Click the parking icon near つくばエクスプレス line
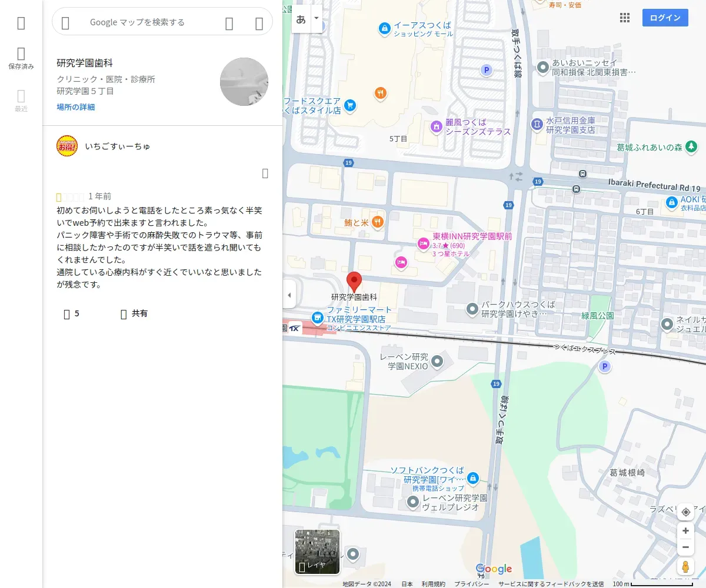 604,367
